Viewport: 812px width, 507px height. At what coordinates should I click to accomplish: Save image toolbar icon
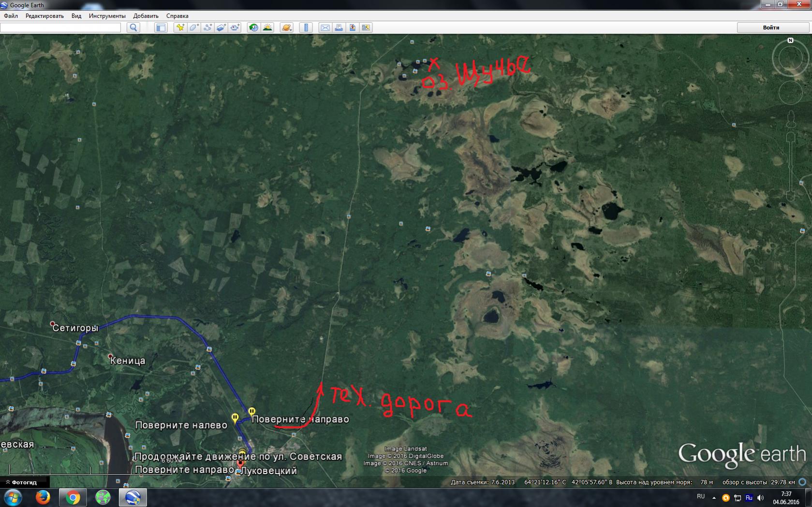(352, 28)
